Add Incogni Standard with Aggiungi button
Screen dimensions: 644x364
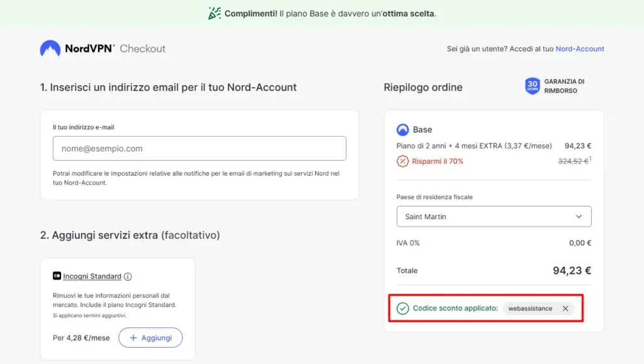pos(150,338)
